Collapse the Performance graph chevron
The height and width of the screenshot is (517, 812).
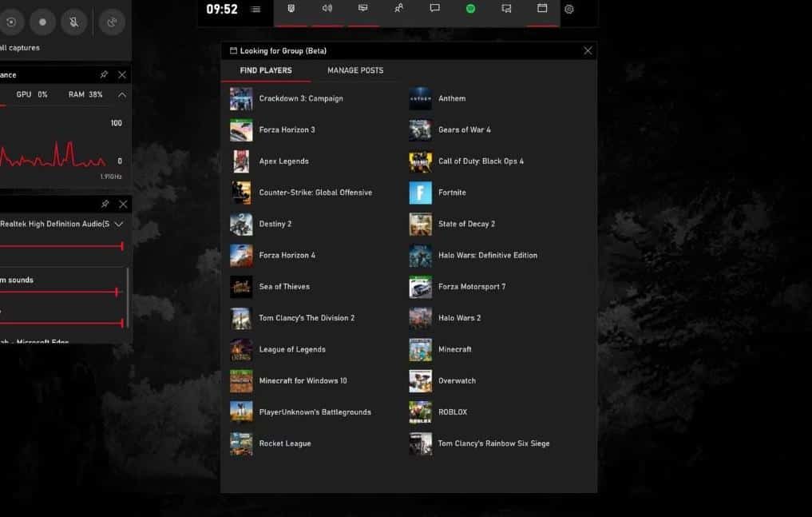pyautogui.click(x=121, y=95)
